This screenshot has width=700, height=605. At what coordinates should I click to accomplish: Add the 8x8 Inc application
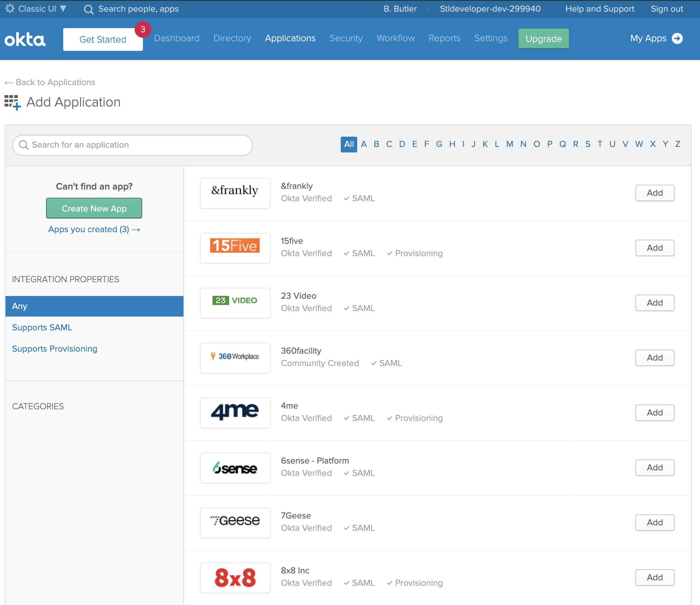coord(655,578)
